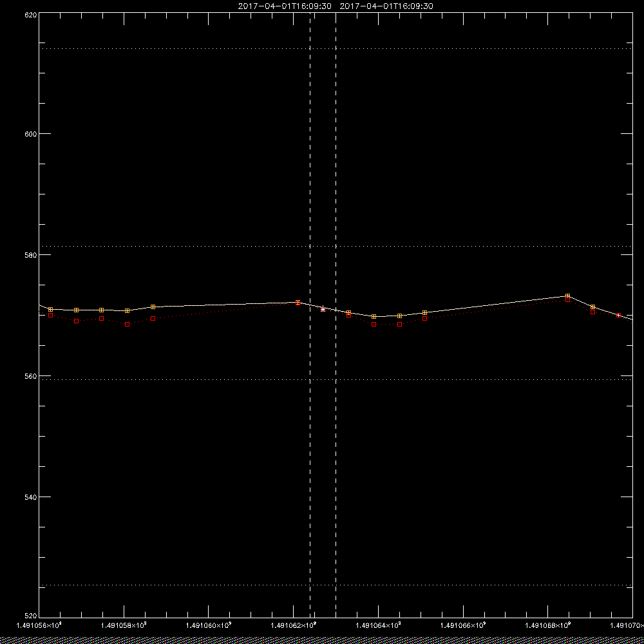Click the first dashed vertical line, left of asterisk
Image resolution: width=644 pixels, height=644 pixels.
(310, 314)
